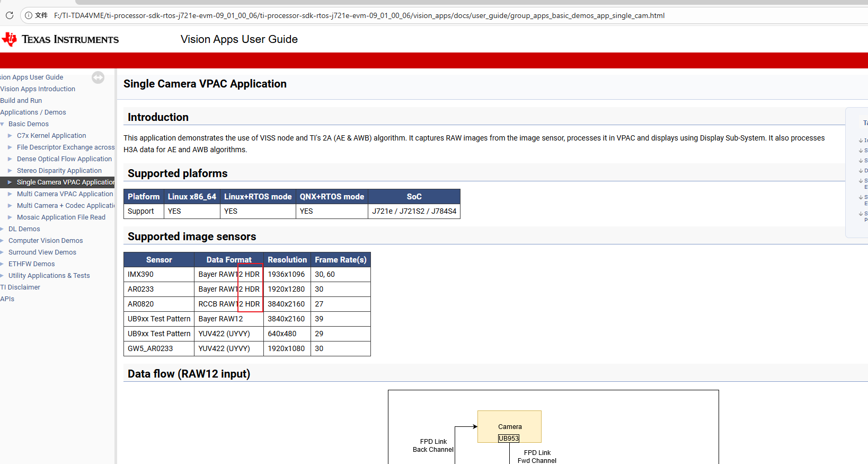868x464 pixels.
Task: Open Computer Vision Demos in sidebar
Action: pos(46,241)
